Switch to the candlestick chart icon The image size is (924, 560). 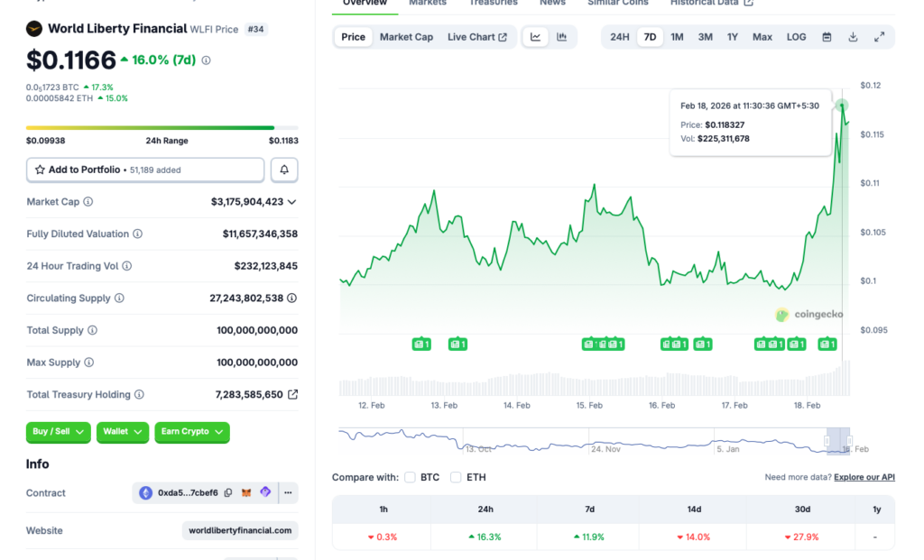(x=562, y=37)
